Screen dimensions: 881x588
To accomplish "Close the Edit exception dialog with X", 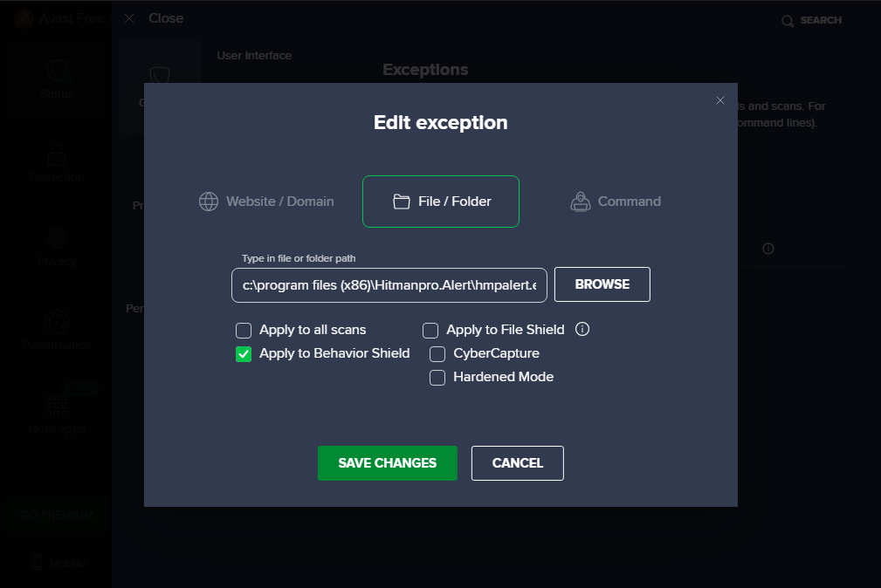I will click(x=719, y=100).
